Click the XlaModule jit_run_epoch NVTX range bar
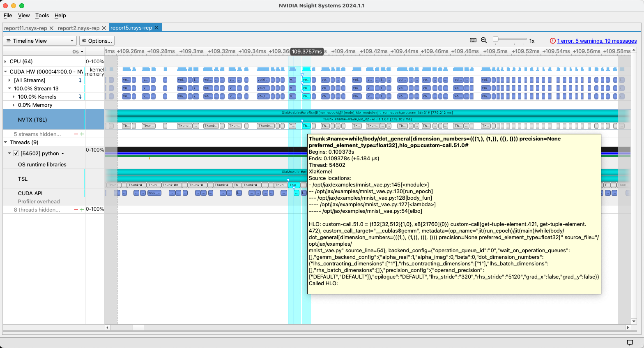This screenshot has width=644, height=348. (367, 113)
